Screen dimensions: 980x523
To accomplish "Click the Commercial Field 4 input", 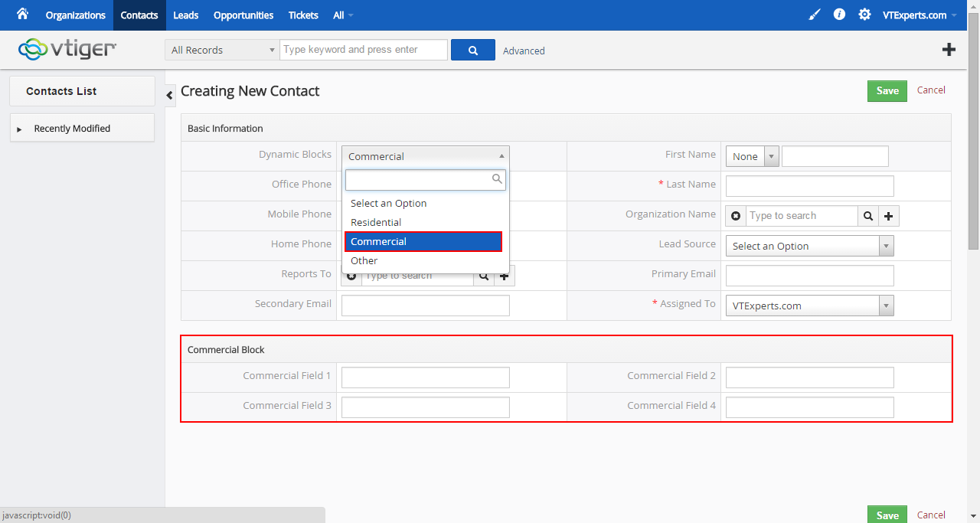I will tap(810, 407).
